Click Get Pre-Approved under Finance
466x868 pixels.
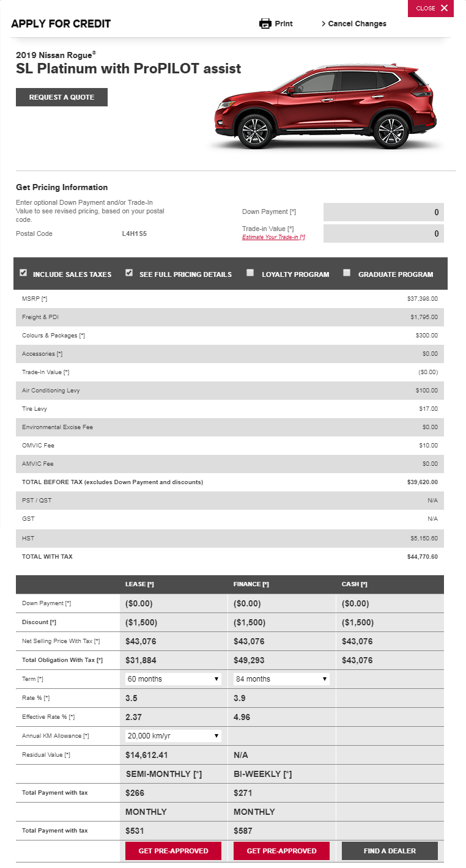[281, 851]
